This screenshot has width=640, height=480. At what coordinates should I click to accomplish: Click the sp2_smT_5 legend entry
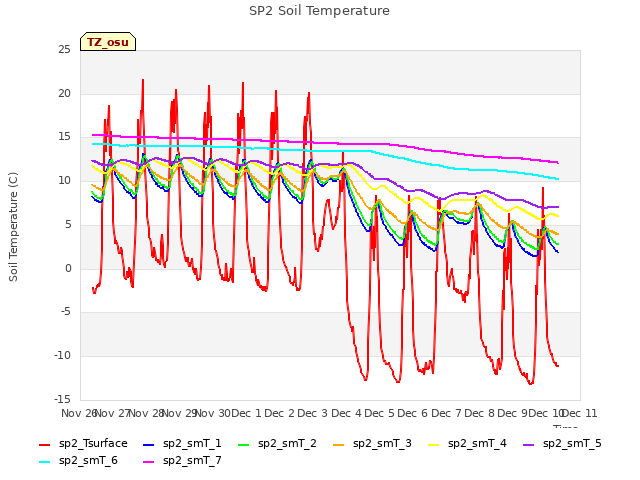pyautogui.click(x=562, y=443)
